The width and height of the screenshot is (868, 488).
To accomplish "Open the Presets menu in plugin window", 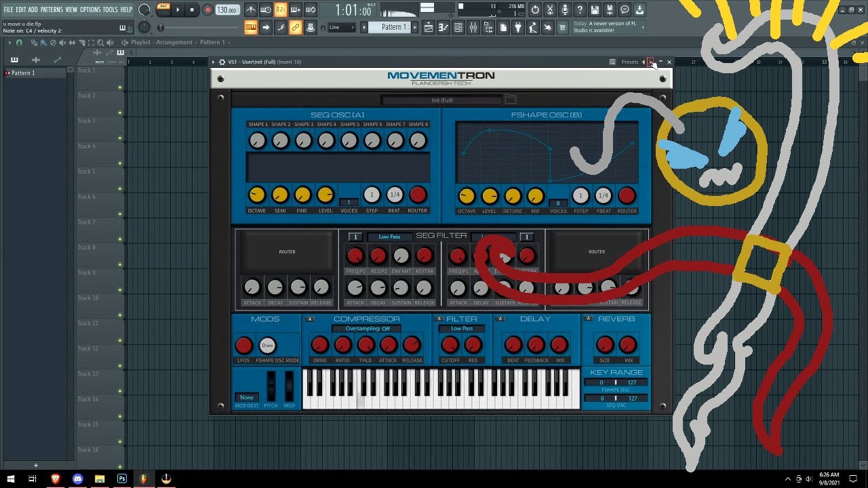I will click(630, 62).
